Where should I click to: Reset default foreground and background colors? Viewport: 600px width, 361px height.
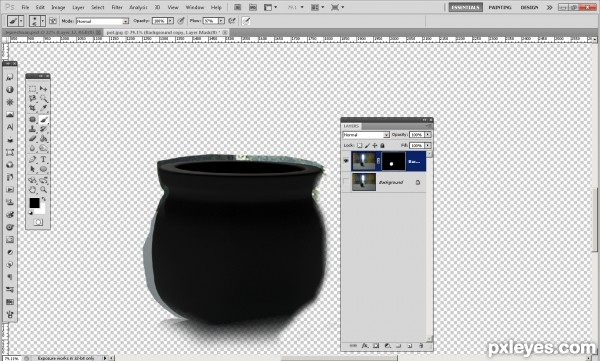(x=31, y=213)
